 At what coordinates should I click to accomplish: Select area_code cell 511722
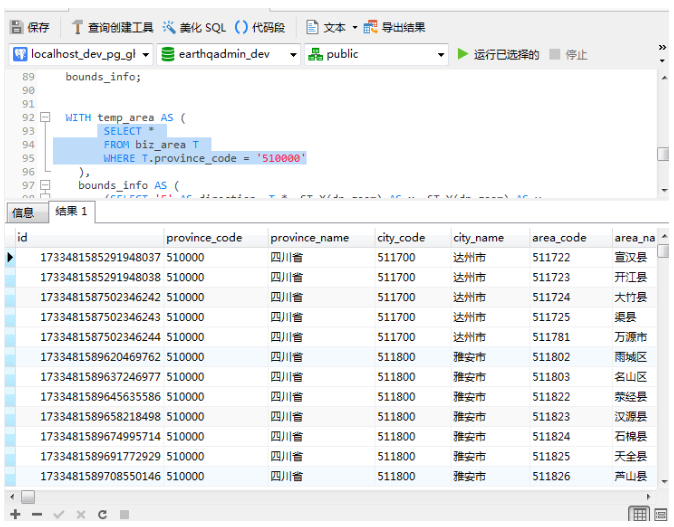571,257
